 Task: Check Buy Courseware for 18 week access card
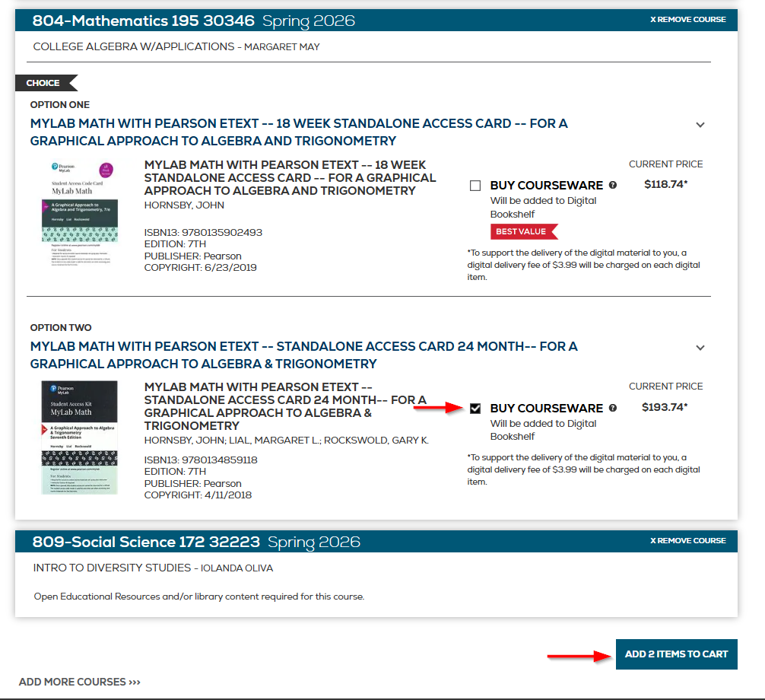[475, 186]
